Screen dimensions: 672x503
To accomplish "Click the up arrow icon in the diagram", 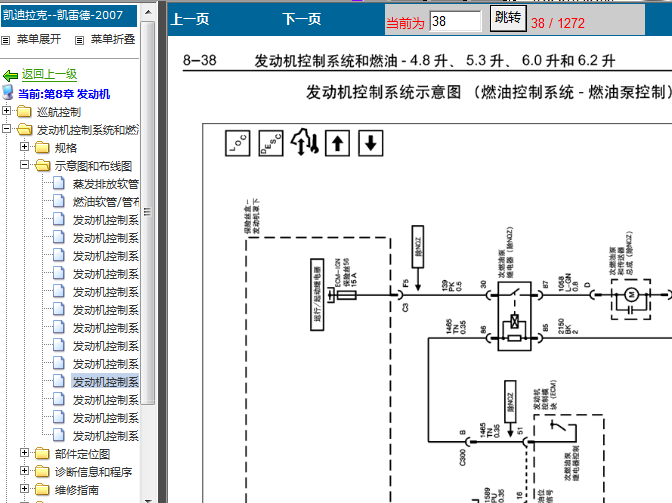I will (337, 143).
